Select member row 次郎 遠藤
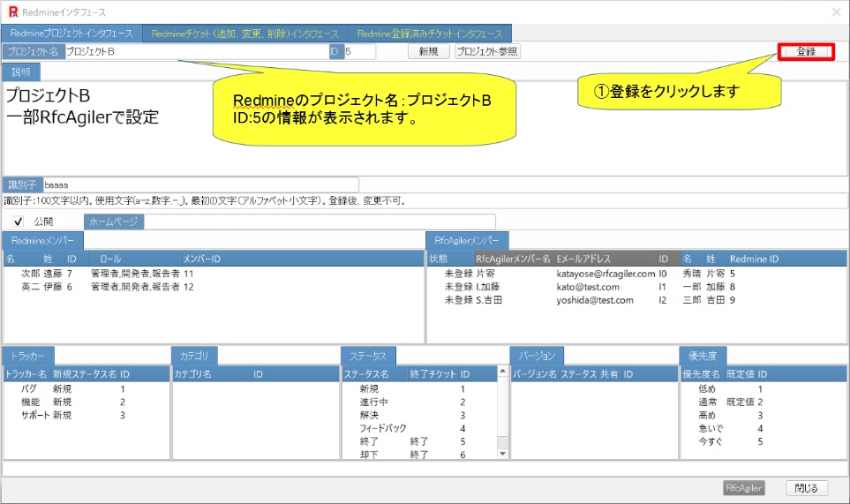The image size is (850, 504). pos(213,274)
